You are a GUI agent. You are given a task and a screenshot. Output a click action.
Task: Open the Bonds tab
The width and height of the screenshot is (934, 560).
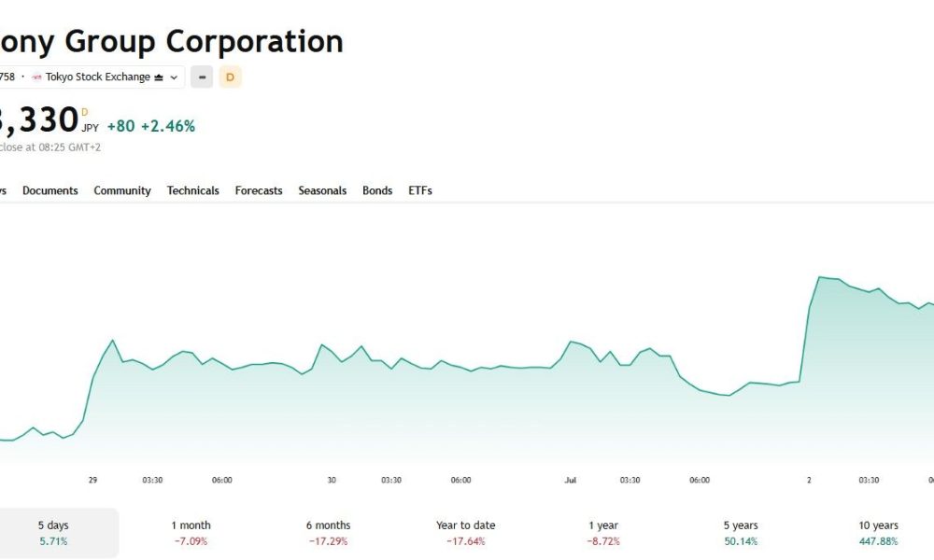tap(377, 190)
